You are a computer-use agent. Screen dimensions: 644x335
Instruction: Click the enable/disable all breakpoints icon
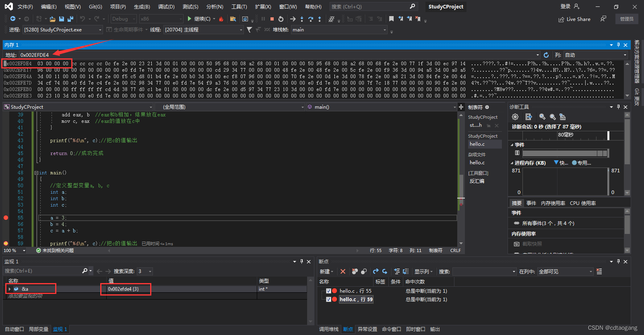364,271
